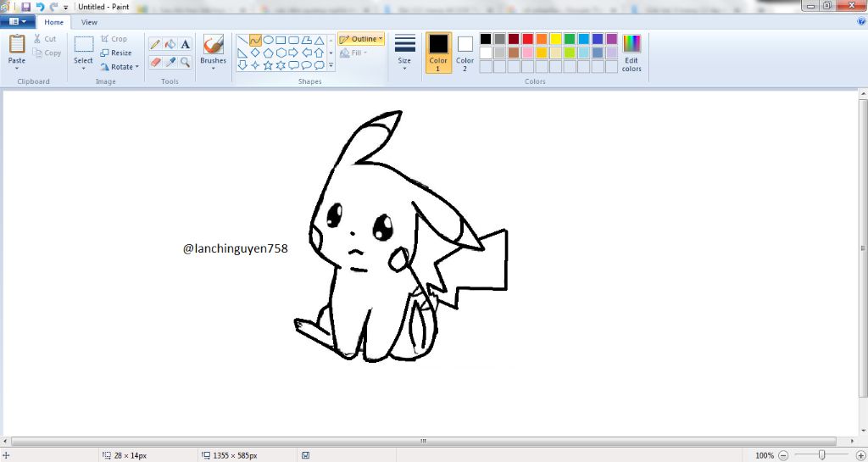Switch to the View ribbon tab
868x462 pixels.
[x=89, y=22]
